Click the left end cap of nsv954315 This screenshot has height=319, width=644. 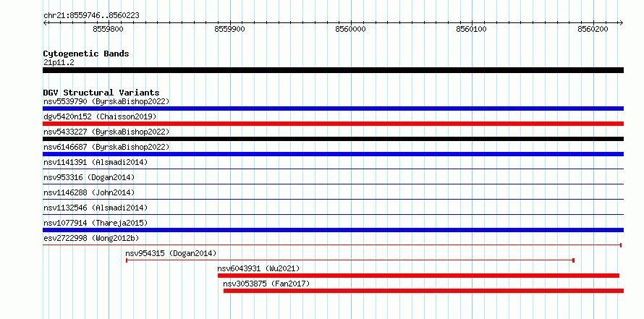(x=127, y=260)
